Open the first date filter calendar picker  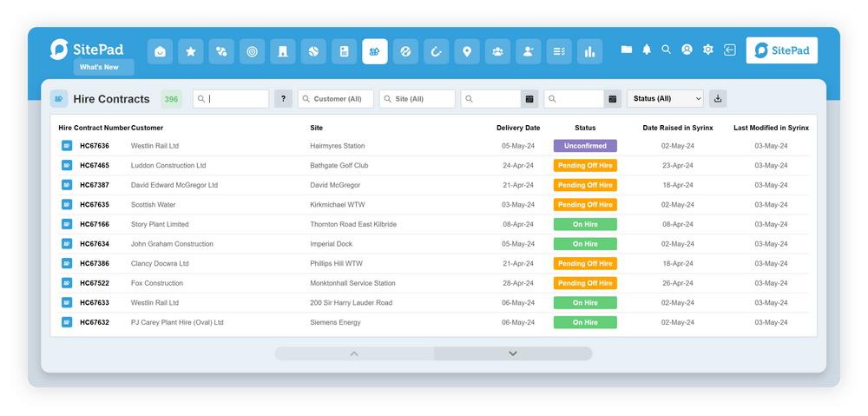(529, 99)
